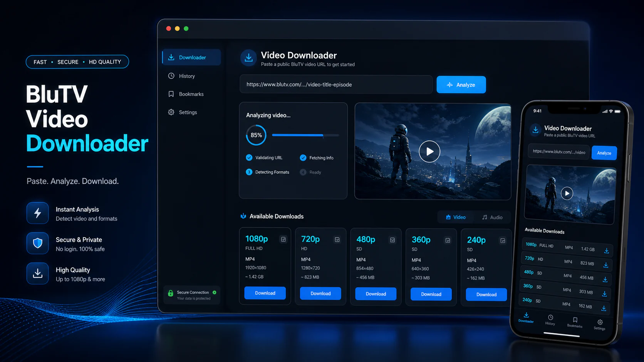Click the Video Downloader header download icon
Viewport: 644px width, 362px height.
(x=249, y=58)
